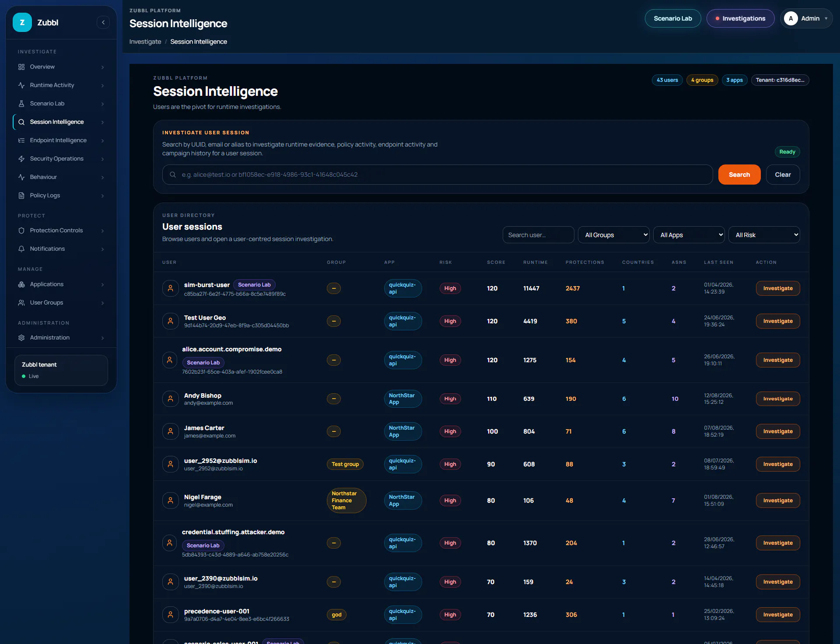Image resolution: width=840 pixels, height=644 pixels.
Task: Click the Overview grid icon
Action: (x=21, y=67)
